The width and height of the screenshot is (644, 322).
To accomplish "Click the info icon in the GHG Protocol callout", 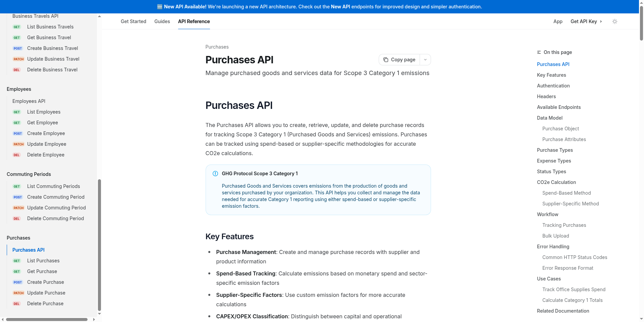I will tap(215, 174).
